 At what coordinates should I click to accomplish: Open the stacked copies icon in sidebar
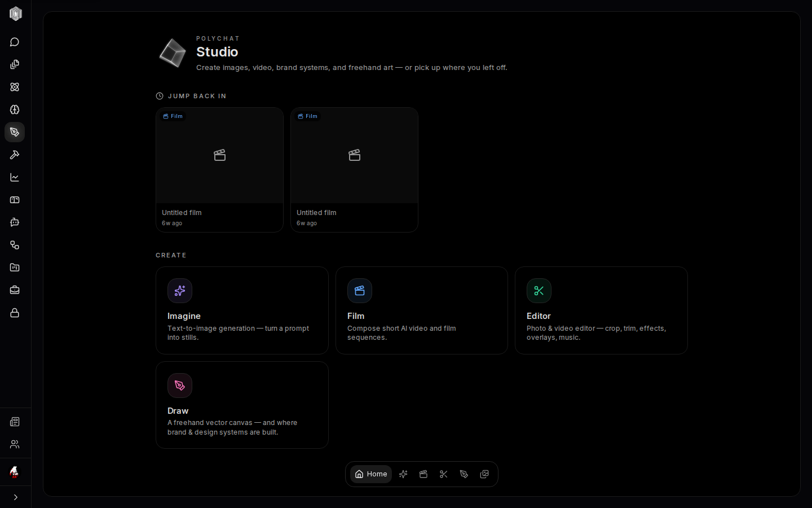15,64
